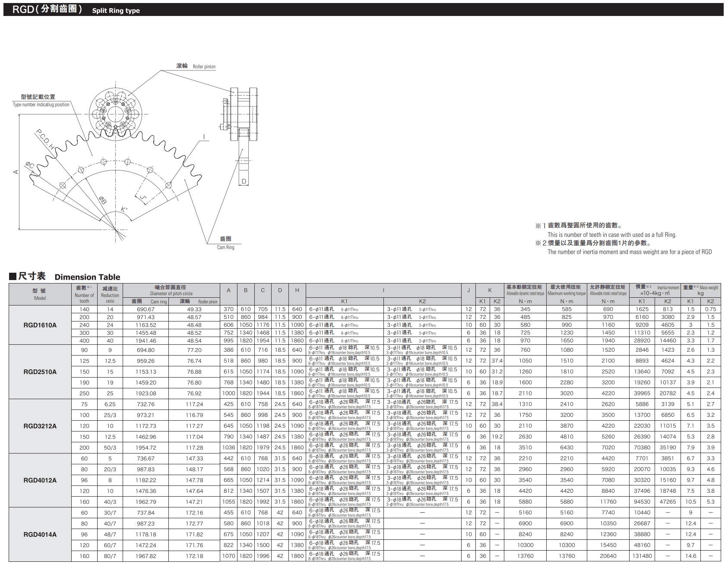Screen dimensions: 728x567
Task: Select the cam ring value '1962.79'
Action: pos(146,502)
